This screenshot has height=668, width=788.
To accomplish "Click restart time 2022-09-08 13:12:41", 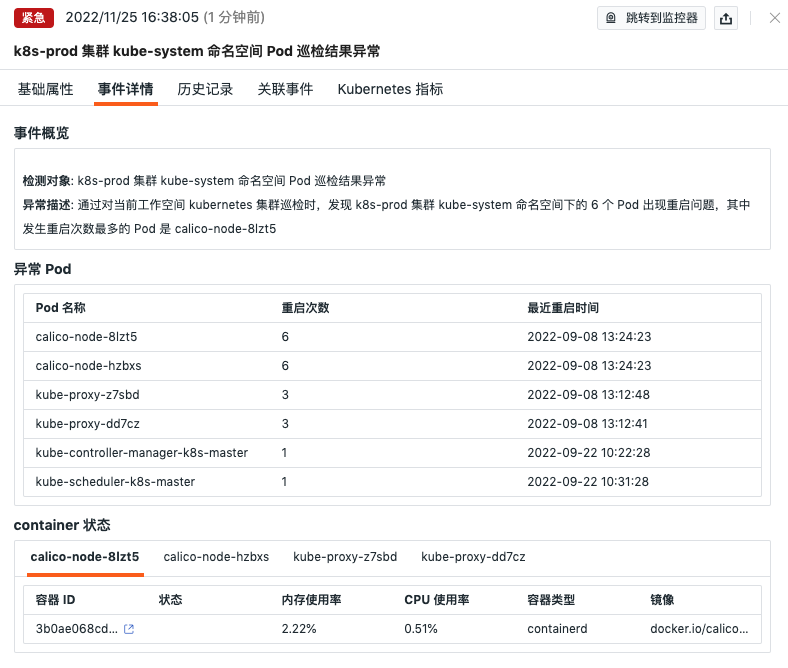I will click(x=587, y=424).
